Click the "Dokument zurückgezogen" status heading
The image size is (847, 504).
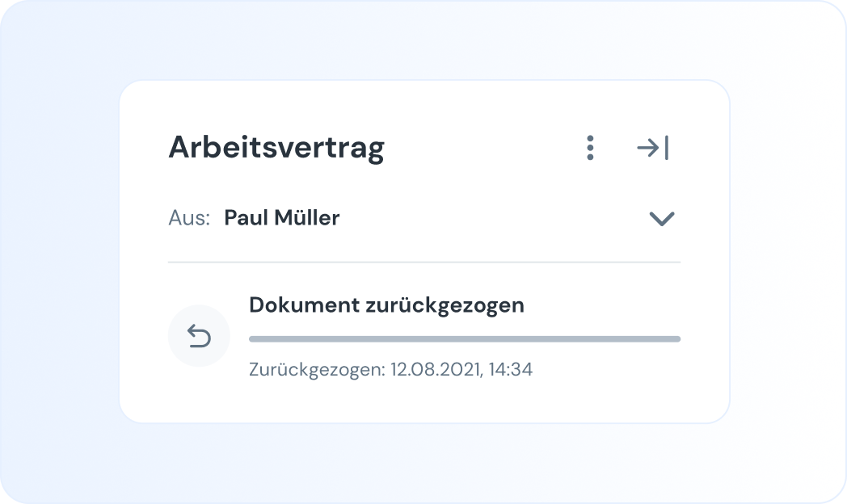point(386,305)
